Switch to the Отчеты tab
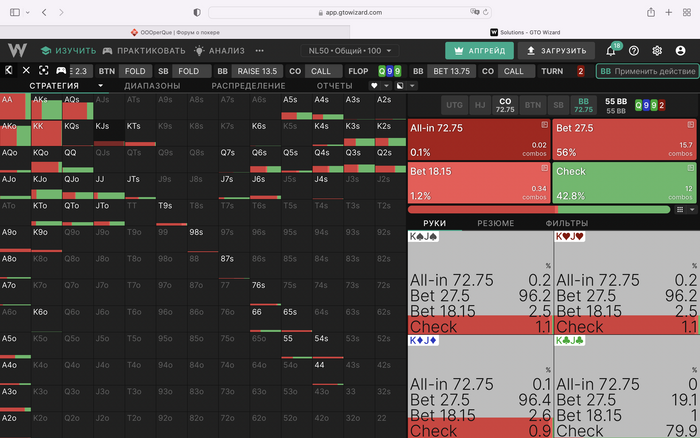This screenshot has height=438, width=700. [x=334, y=85]
